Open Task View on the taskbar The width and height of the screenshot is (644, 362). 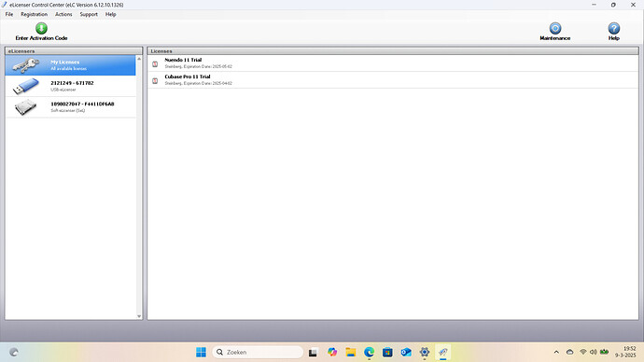click(x=313, y=352)
